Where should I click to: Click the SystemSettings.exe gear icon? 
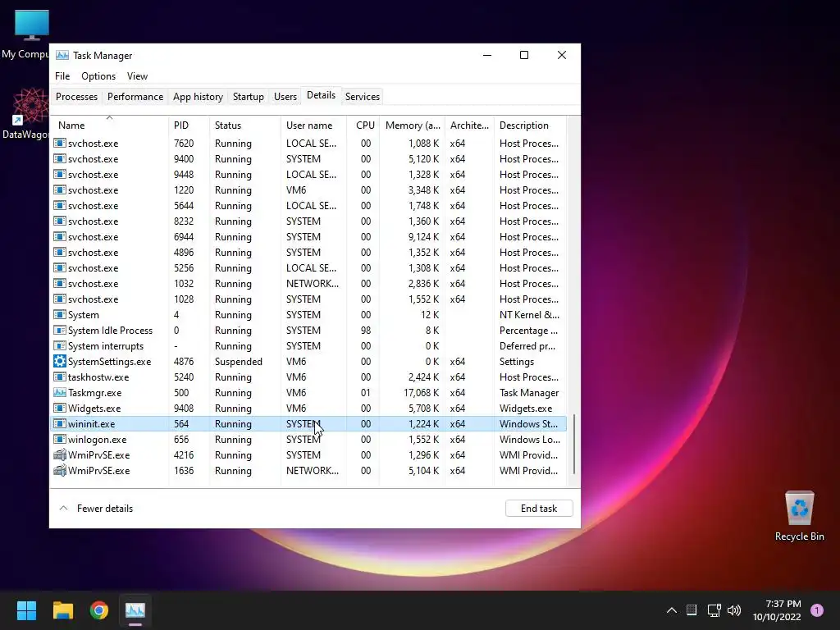pyautogui.click(x=59, y=362)
